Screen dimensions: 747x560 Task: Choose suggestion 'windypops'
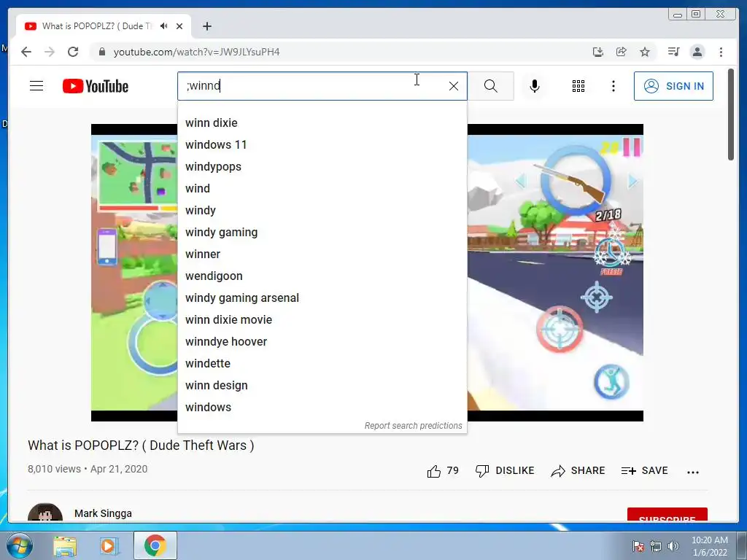(x=322, y=167)
